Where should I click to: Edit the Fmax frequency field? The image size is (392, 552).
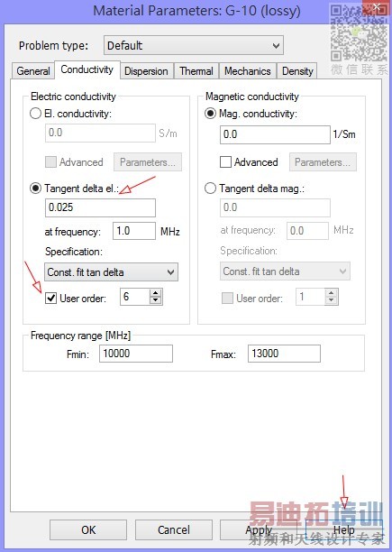tap(284, 354)
